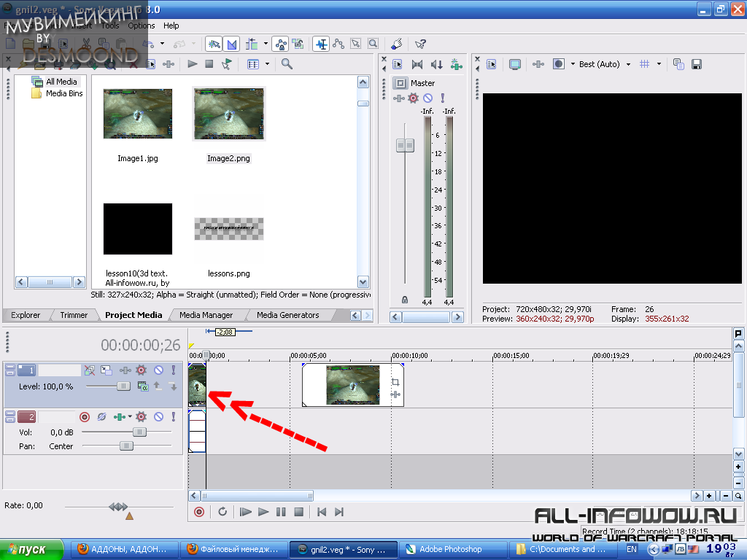Screen dimensions: 747x560
Task: Arm track 2 for record
Action: pyautogui.click(x=85, y=417)
